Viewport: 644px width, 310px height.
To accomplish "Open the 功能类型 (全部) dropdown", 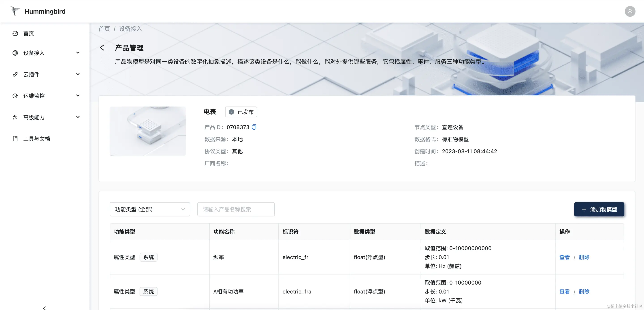I will [150, 209].
